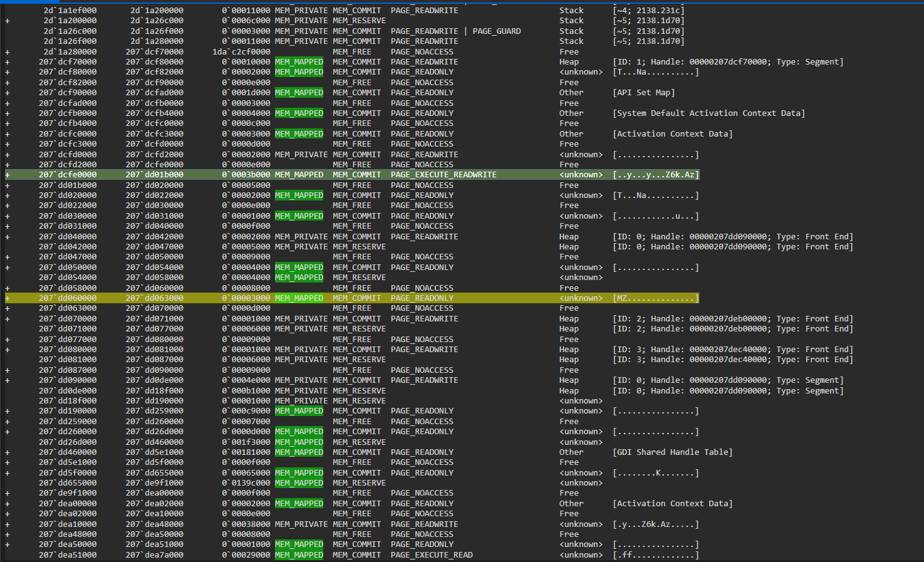This screenshot has width=924, height=562.
Task: Click the [.ff.............] content preview
Action: point(656,555)
